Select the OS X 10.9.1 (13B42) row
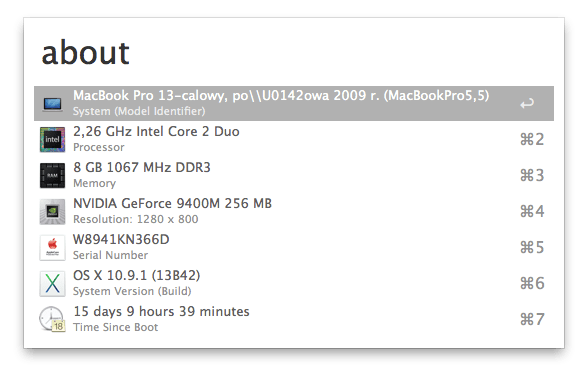This screenshot has width=588, height=378. [x=294, y=284]
